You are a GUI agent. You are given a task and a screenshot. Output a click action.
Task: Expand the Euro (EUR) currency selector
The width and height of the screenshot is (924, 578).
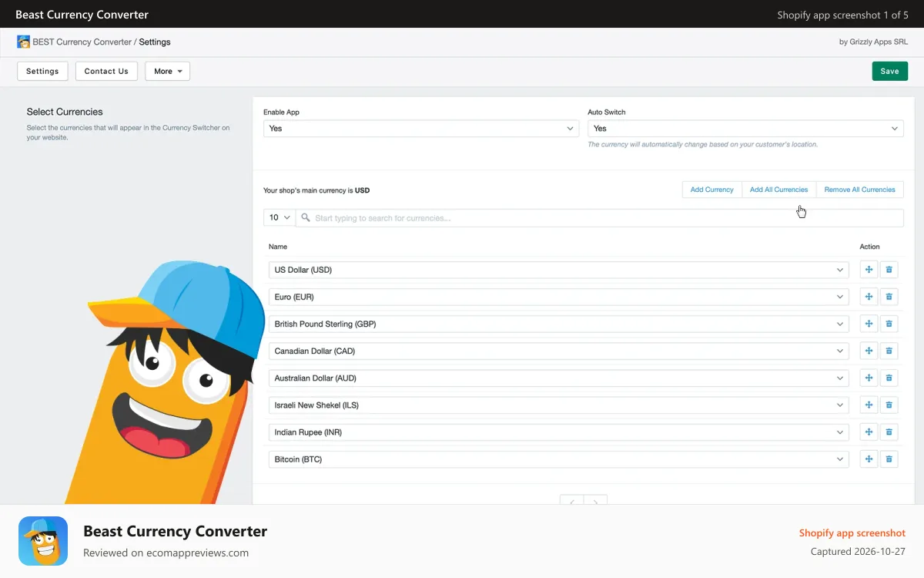point(558,297)
